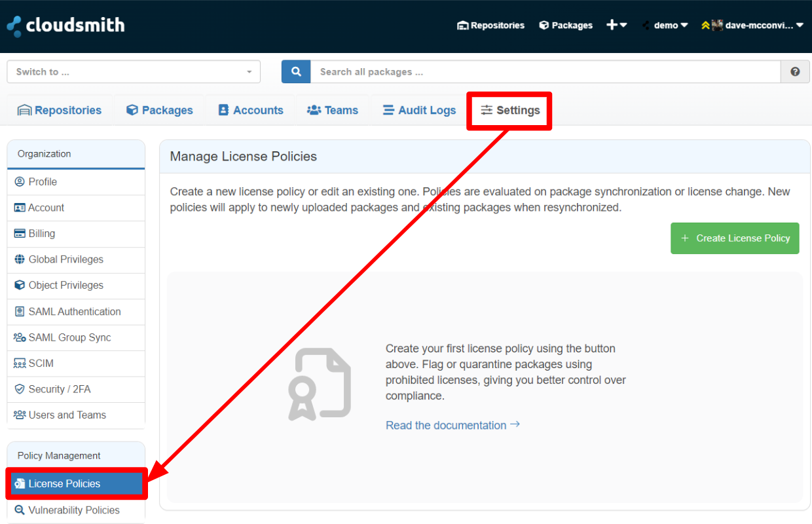Screen dimensions: 812x524
Task: Follow the 'Read the documentation' link
Action: pyautogui.click(x=452, y=425)
